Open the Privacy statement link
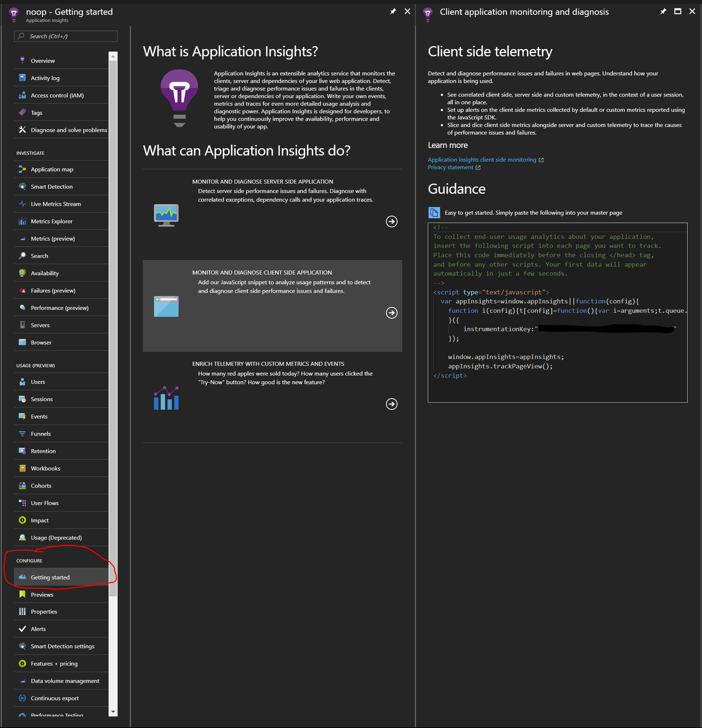 (x=451, y=167)
